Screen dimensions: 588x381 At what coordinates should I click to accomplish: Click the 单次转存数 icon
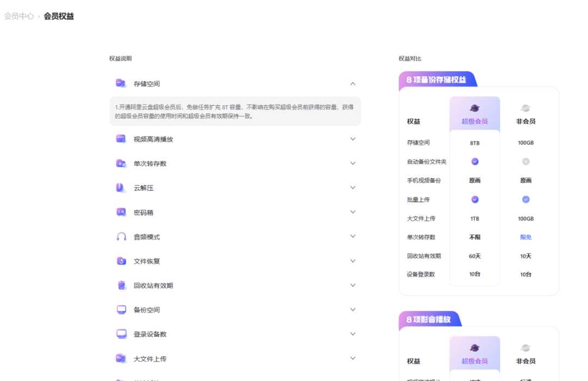121,164
